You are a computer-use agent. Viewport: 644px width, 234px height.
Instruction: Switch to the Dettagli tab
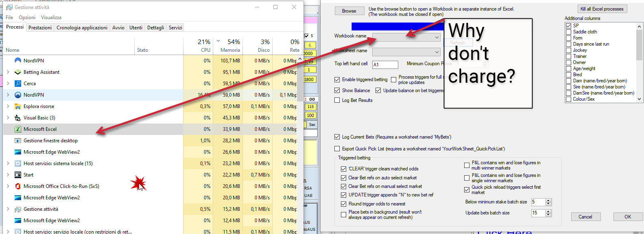coord(155,28)
